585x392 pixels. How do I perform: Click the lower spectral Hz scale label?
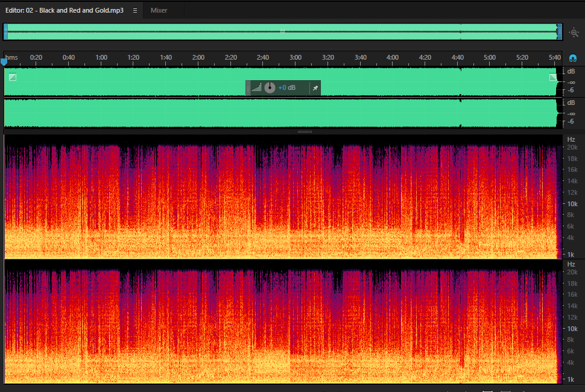[x=571, y=264]
